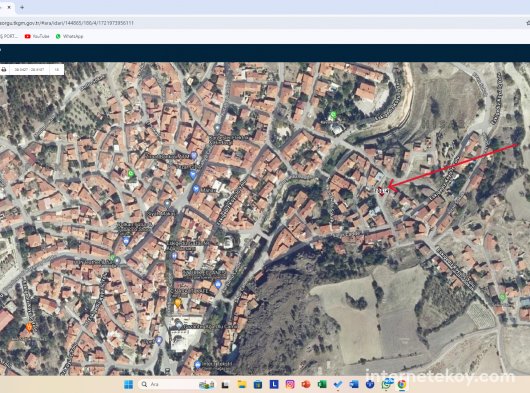530x393 pixels.
Task: Open WhatsApp from the taskbar
Action: [x=386, y=384]
